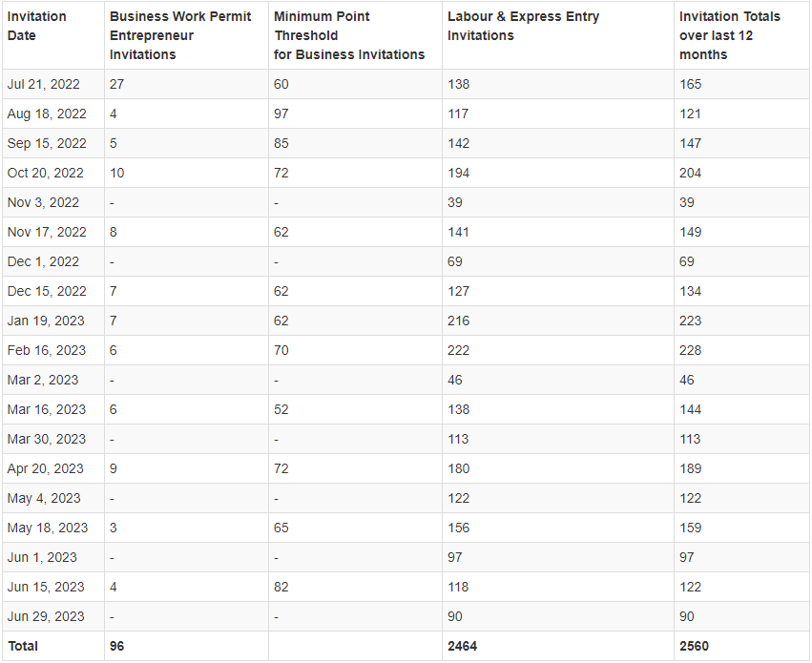Viewport: 812px width, 663px height.
Task: Click the Labour total value 2464
Action: (x=462, y=646)
